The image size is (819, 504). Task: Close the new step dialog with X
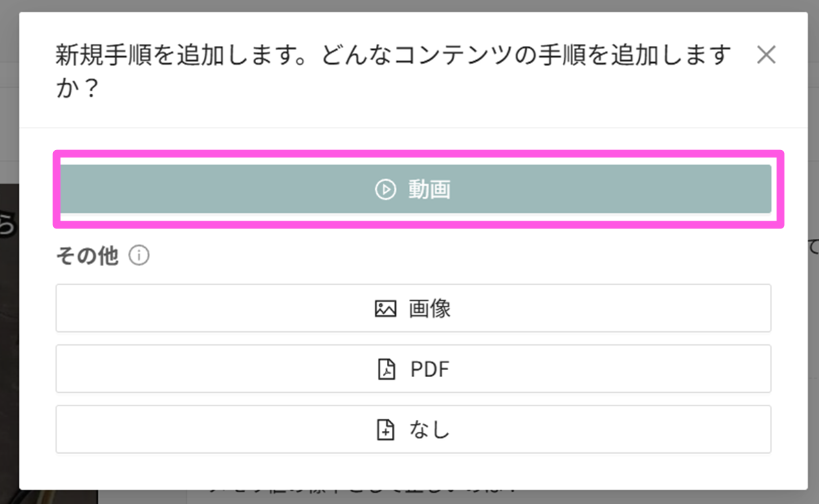coord(766,56)
